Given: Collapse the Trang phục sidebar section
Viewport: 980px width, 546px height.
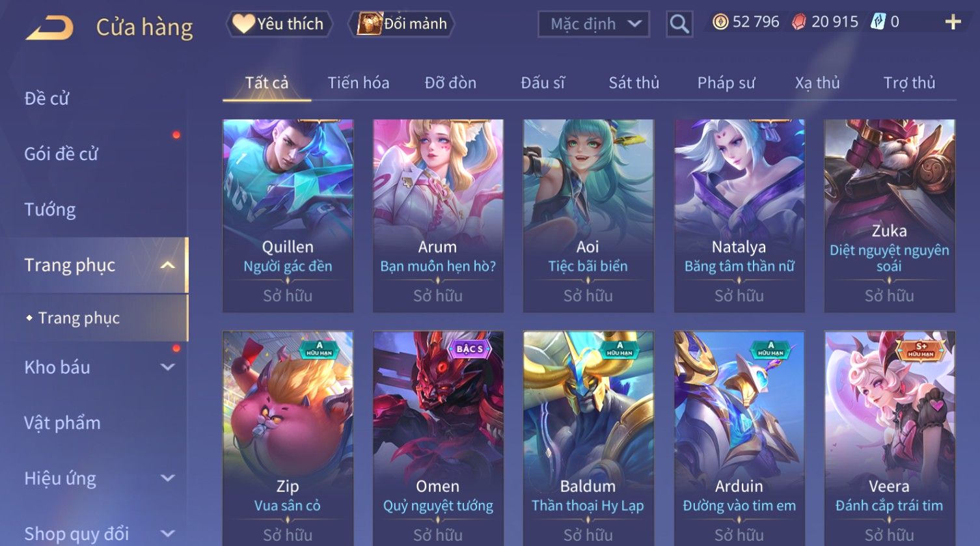Looking at the screenshot, I should click(168, 265).
